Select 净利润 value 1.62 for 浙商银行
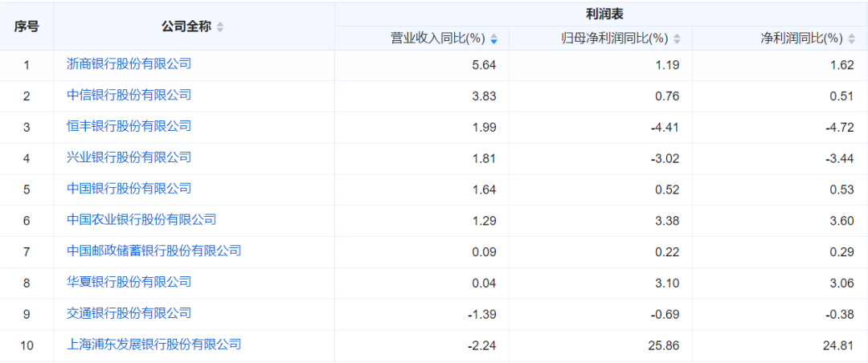The image size is (868, 363). [842, 65]
